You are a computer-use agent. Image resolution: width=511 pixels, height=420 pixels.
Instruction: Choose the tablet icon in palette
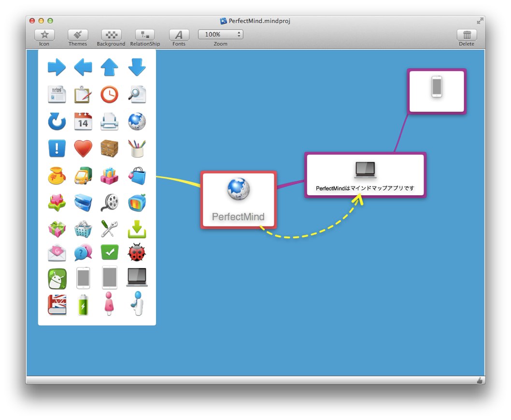110,277
